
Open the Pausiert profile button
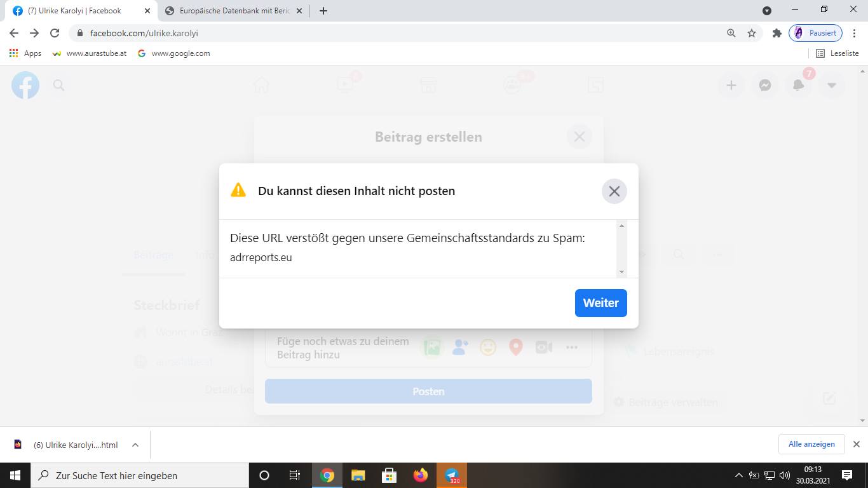pyautogui.click(x=816, y=33)
